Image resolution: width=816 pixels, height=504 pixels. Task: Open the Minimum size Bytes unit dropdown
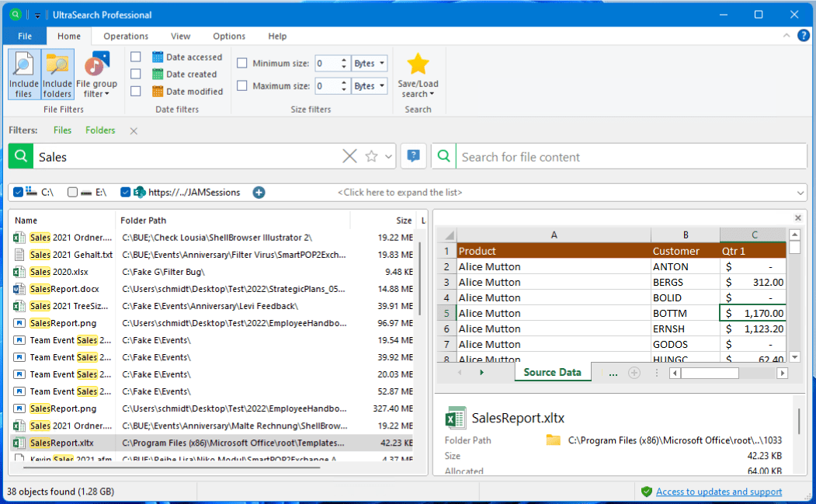click(370, 63)
